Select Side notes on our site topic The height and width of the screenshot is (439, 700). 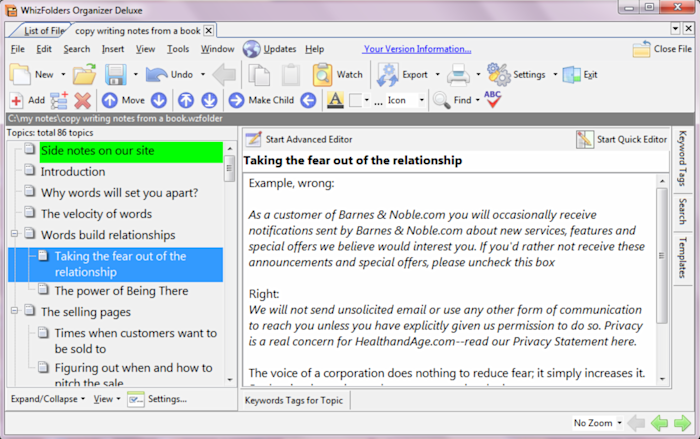coord(131,151)
